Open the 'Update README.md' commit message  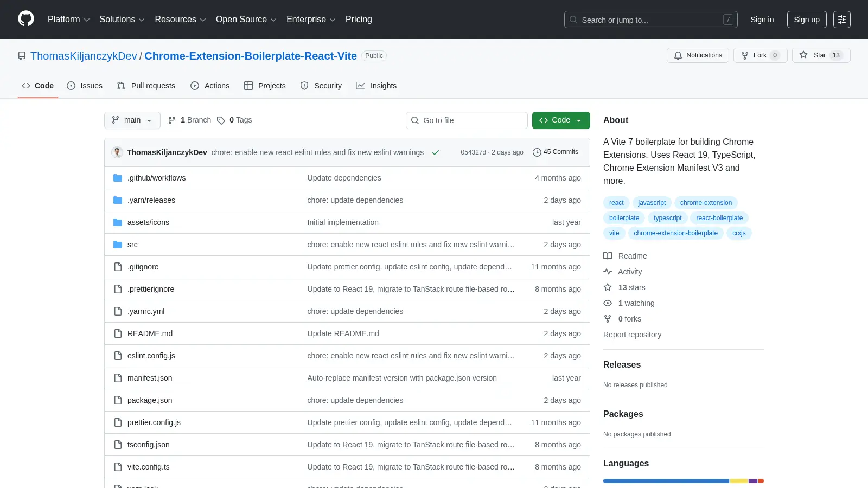[343, 333]
